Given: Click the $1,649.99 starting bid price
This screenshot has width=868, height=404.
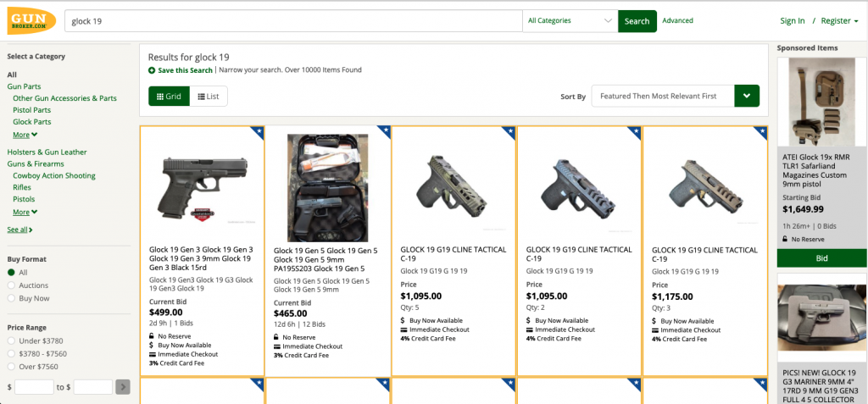Looking at the screenshot, I should [803, 209].
